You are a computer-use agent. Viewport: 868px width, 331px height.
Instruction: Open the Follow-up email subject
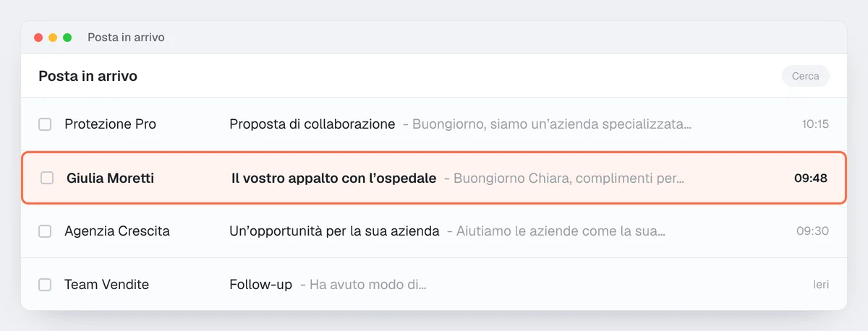point(260,285)
